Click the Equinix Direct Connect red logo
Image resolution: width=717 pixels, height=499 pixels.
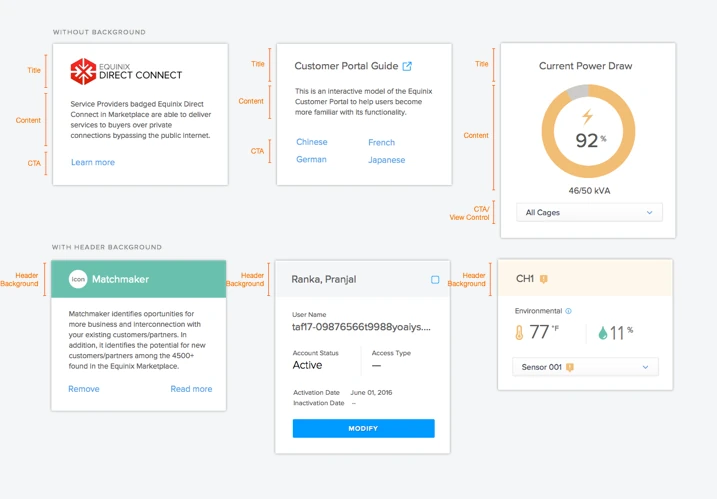pyautogui.click(x=83, y=71)
